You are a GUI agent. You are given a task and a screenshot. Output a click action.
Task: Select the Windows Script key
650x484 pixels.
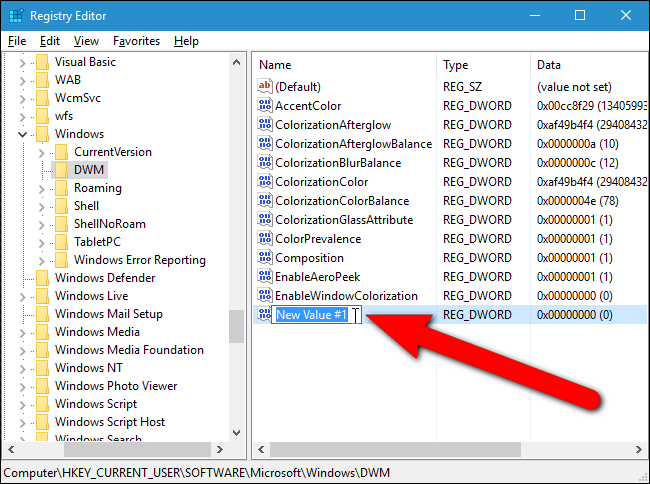[x=96, y=404]
